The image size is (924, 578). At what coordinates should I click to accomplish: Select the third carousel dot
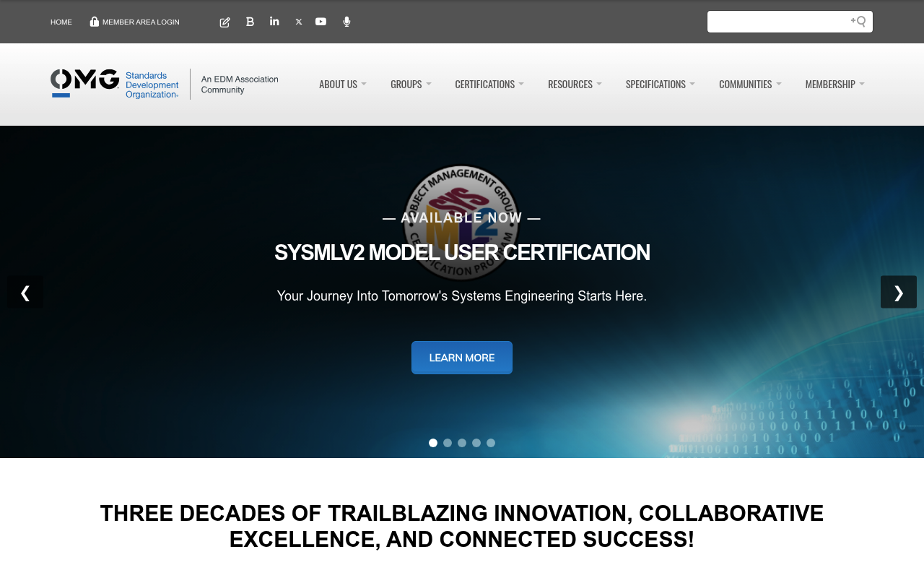(462, 443)
